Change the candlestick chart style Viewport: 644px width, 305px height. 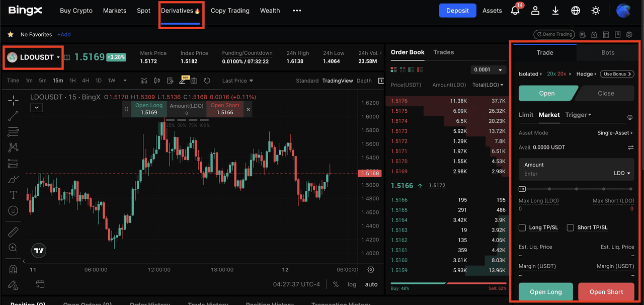(x=157, y=81)
